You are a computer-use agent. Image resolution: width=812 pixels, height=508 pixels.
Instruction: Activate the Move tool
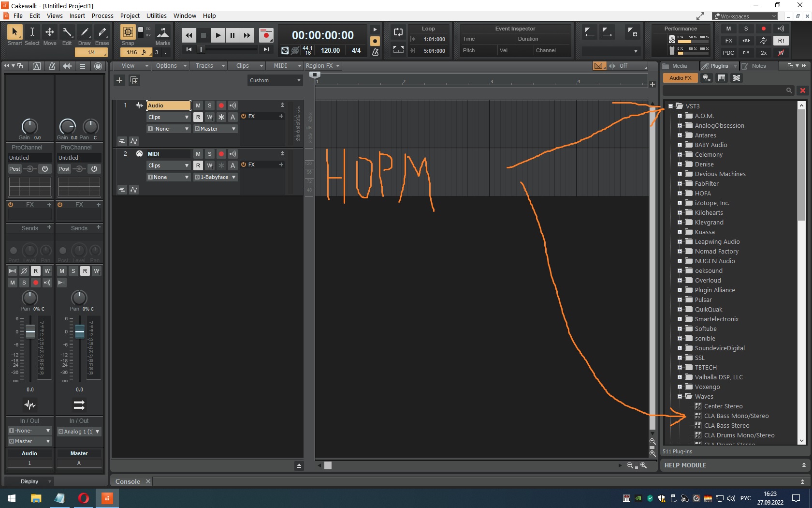50,32
